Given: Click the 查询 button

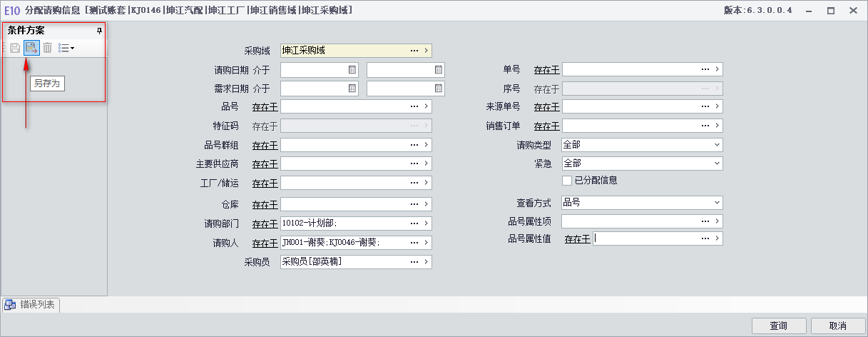Looking at the screenshot, I should click(778, 326).
